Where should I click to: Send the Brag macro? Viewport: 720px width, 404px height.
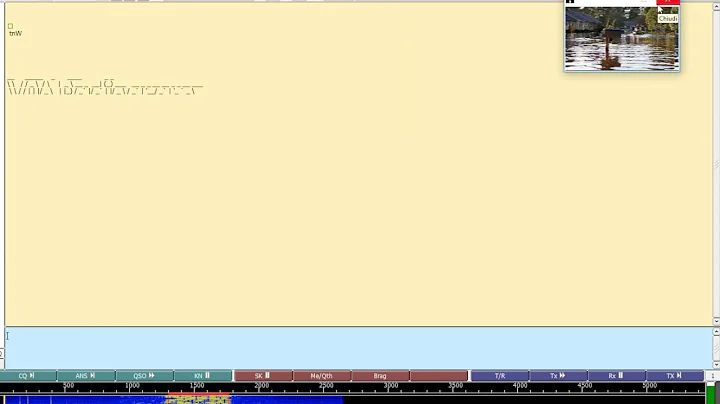pyautogui.click(x=380, y=376)
